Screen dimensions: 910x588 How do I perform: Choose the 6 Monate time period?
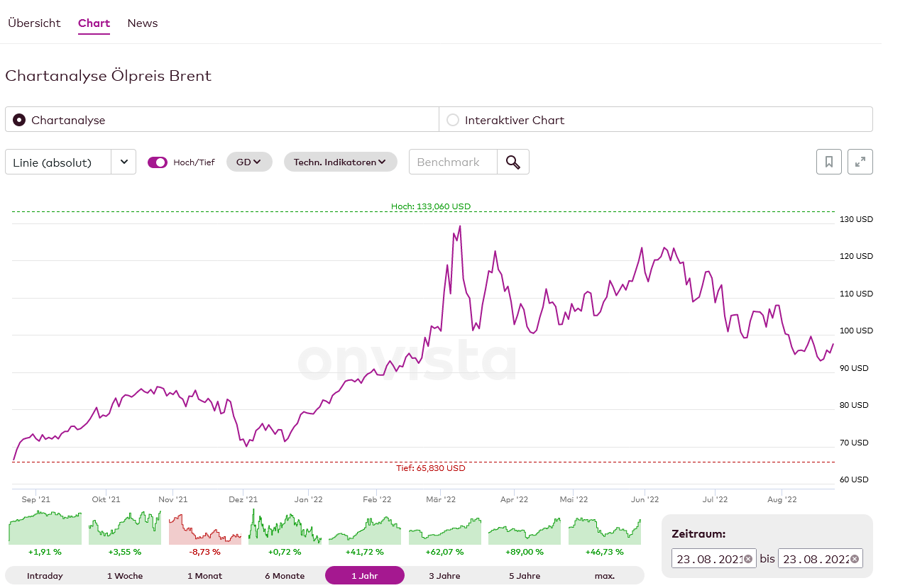click(285, 575)
